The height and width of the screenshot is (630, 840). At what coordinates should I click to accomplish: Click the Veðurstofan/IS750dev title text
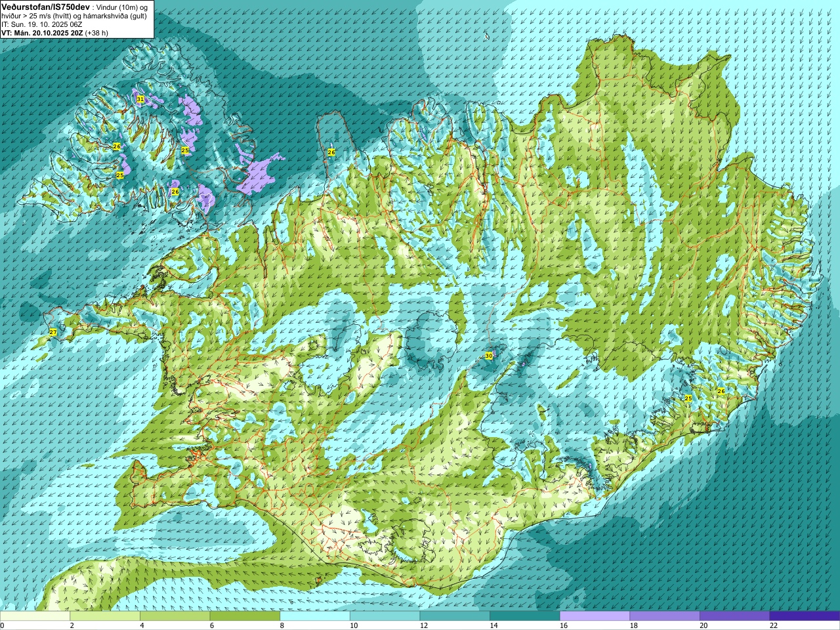tap(46, 6)
